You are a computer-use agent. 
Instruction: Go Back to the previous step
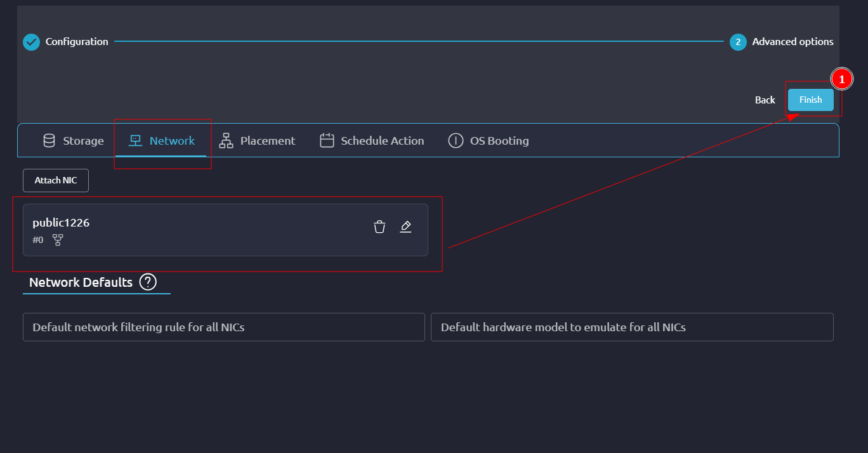[765, 100]
